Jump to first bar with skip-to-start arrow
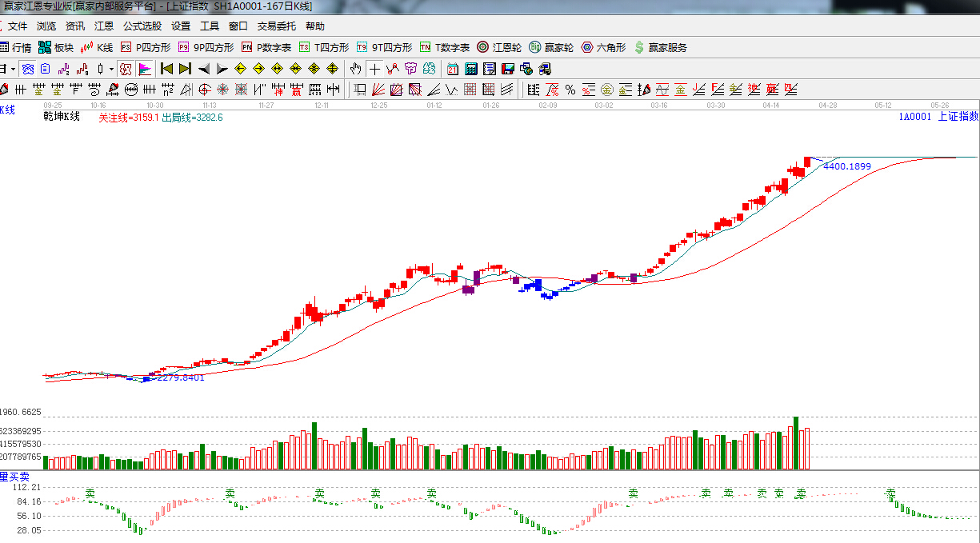This screenshot has width=980, height=543. [166, 69]
